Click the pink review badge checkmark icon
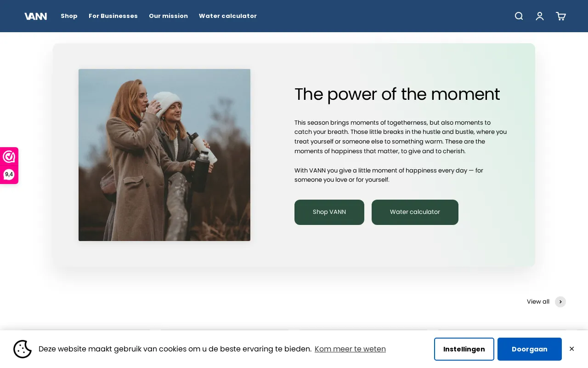The width and height of the screenshot is (588, 368). click(x=9, y=157)
